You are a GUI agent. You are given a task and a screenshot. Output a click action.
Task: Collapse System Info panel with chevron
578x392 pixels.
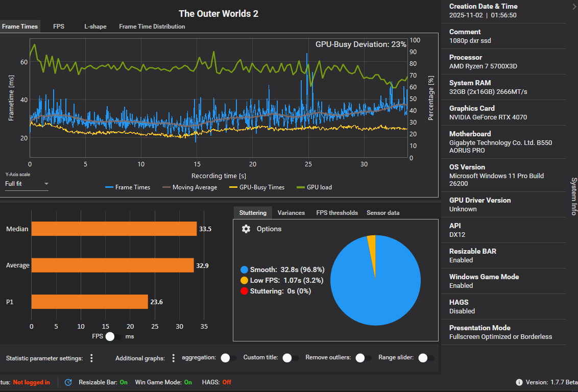tap(574, 7)
